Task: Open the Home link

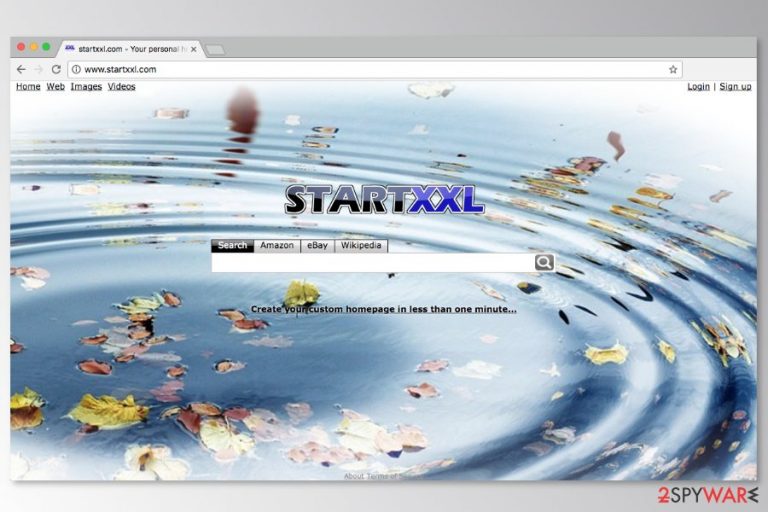Action: [x=28, y=87]
